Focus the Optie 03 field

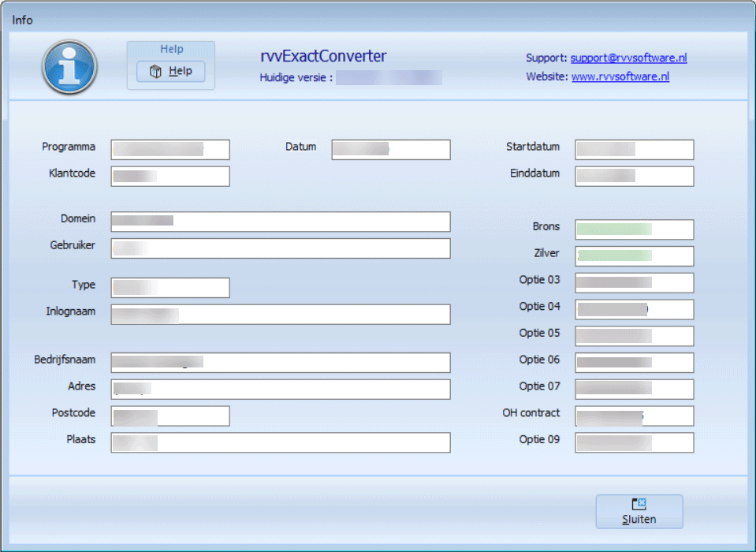click(635, 283)
